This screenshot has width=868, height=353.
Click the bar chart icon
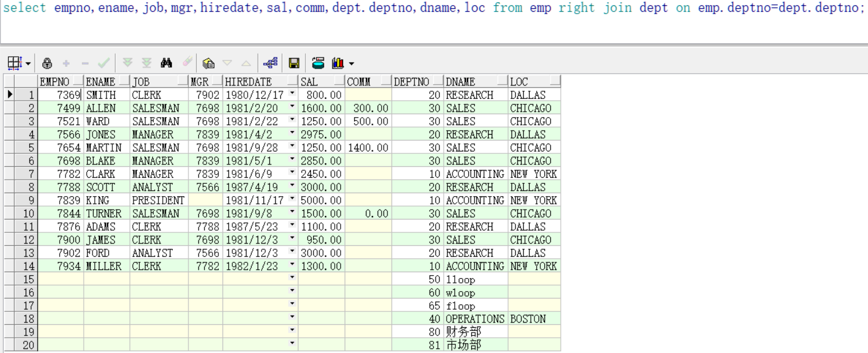338,63
